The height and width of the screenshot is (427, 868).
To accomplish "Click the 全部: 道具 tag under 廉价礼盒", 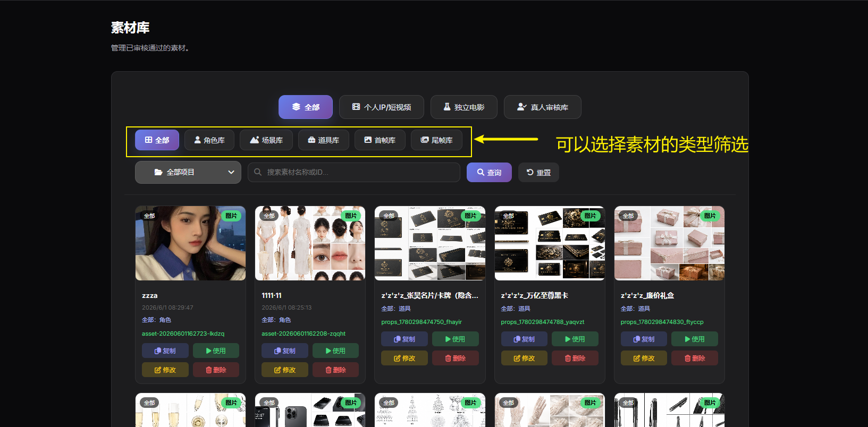I will [635, 309].
